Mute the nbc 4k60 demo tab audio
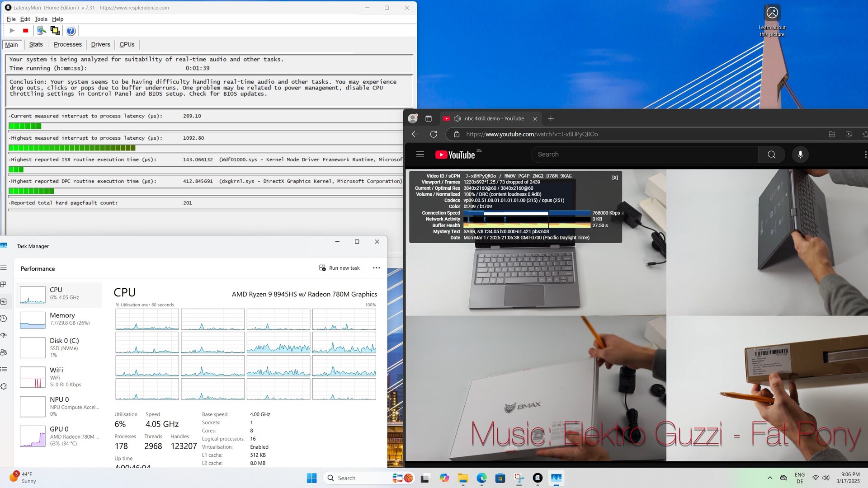 pos(457,119)
